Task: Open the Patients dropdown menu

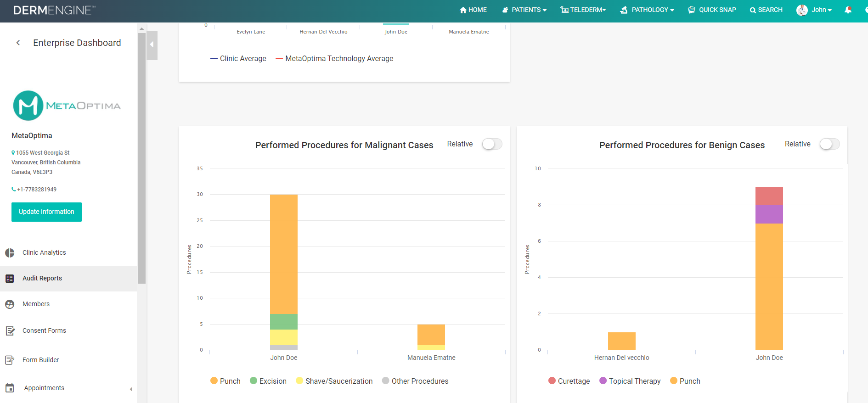Action: click(524, 10)
